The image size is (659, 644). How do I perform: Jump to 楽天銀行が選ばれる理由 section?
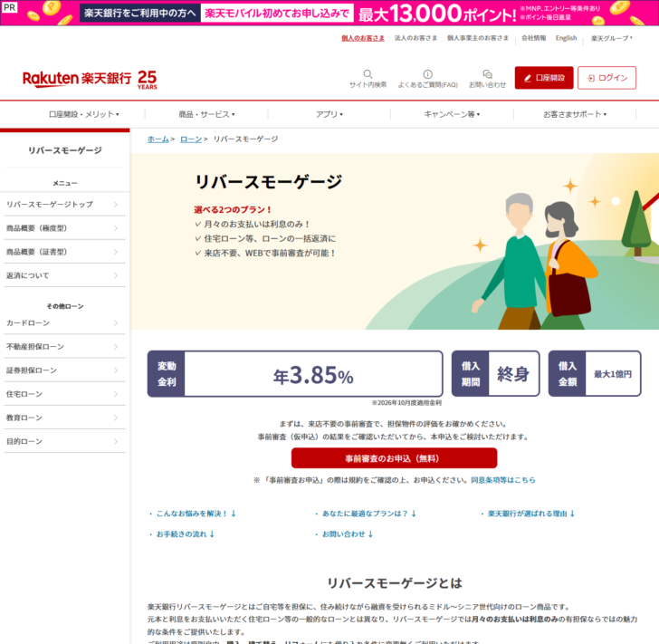(531, 514)
